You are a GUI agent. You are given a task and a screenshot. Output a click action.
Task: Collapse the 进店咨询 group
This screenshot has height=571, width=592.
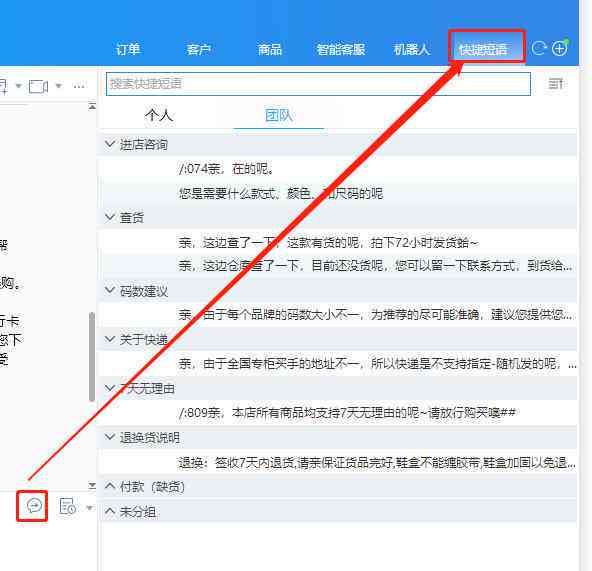(110, 144)
